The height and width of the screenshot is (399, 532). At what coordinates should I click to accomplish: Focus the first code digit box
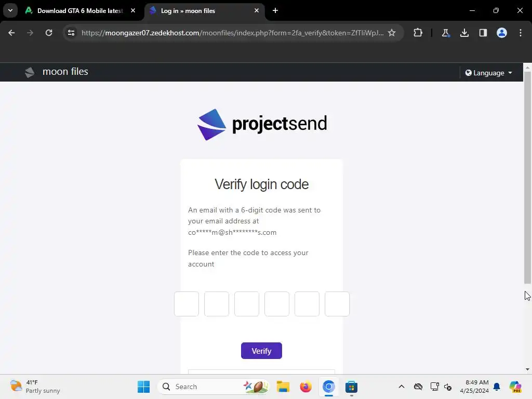187,303
